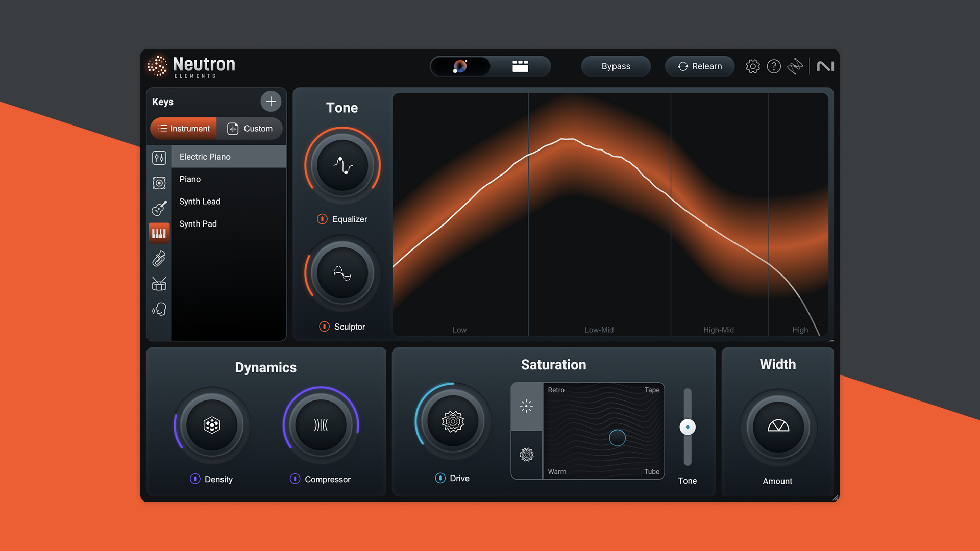Open help question mark icon
The height and width of the screenshot is (551, 980).
click(774, 66)
